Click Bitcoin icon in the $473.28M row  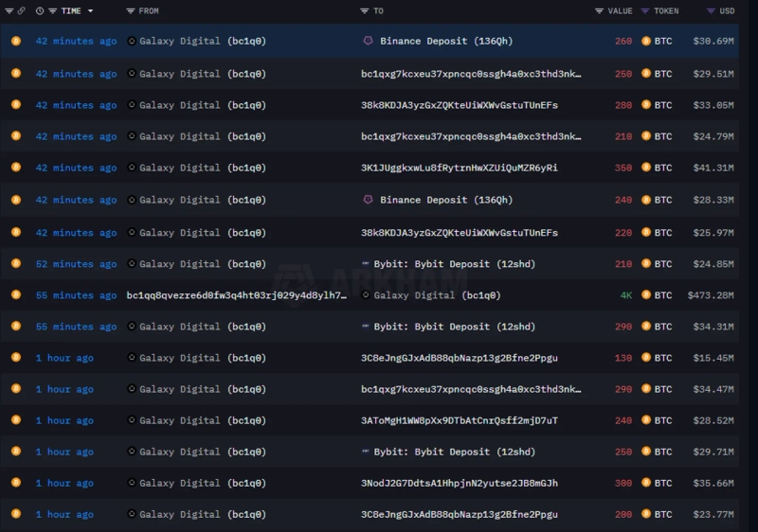[x=15, y=295]
